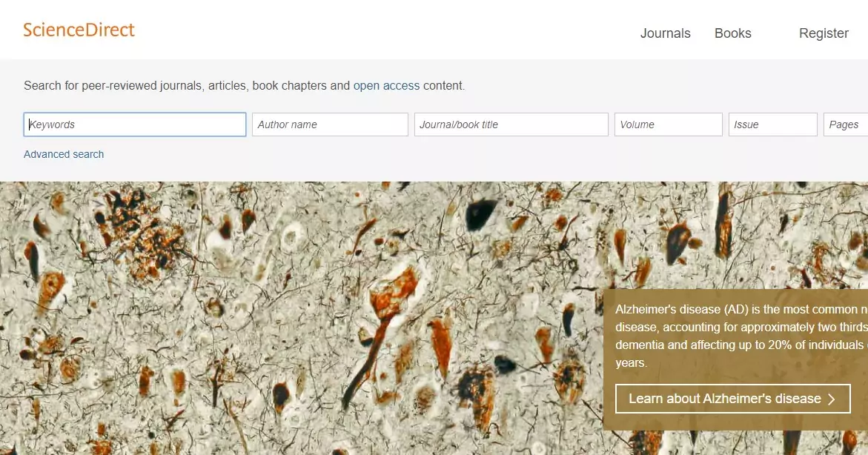
Task: Focus the Keywords search field
Action: (x=135, y=124)
